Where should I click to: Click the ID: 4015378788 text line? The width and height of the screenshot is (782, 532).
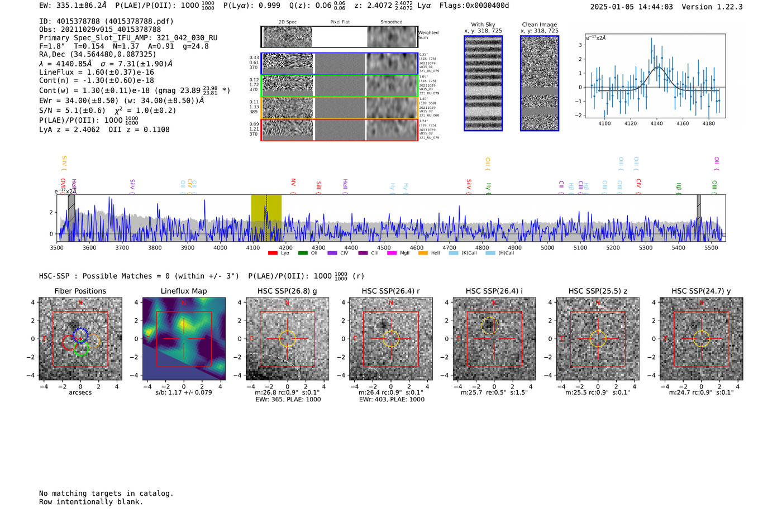[106, 21]
